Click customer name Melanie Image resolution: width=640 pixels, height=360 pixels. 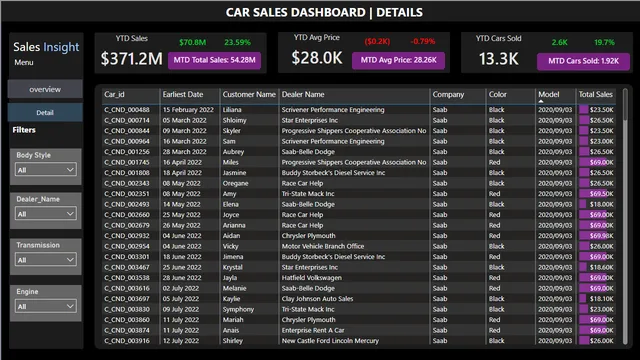point(234,288)
